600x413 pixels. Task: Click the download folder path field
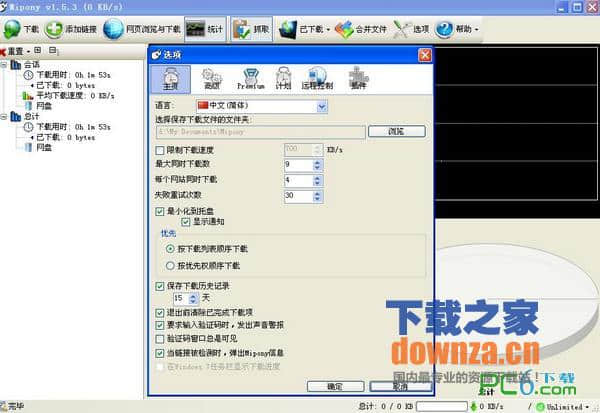[x=260, y=132]
